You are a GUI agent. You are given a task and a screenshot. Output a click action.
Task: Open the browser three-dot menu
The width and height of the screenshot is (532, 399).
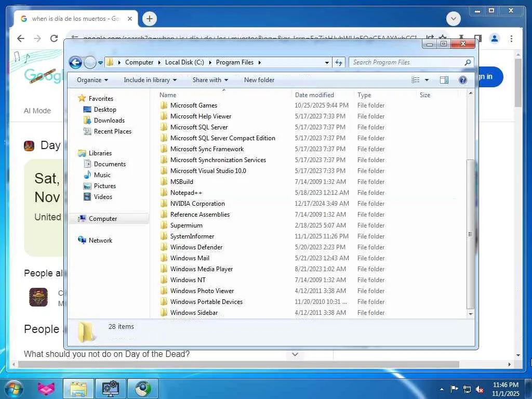point(511,38)
